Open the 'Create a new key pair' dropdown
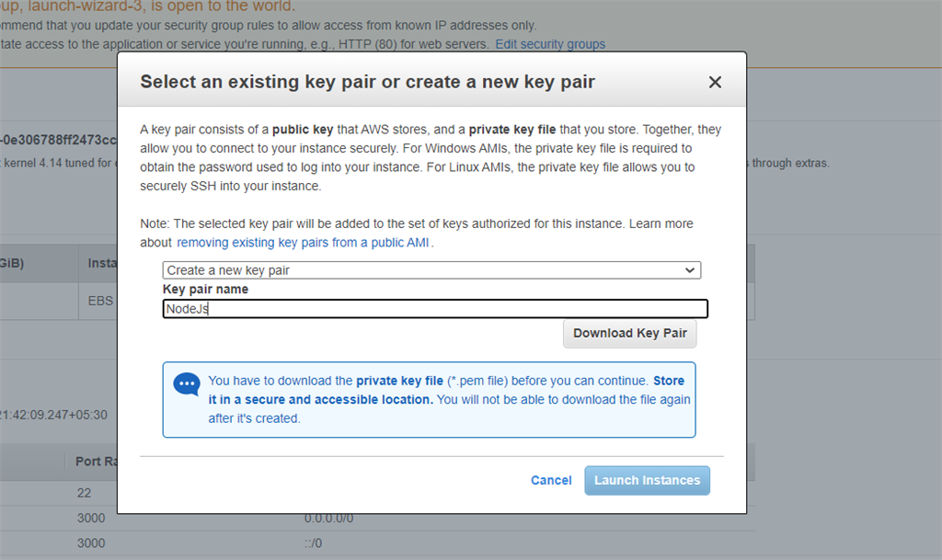This screenshot has height=560, width=942. (431, 270)
